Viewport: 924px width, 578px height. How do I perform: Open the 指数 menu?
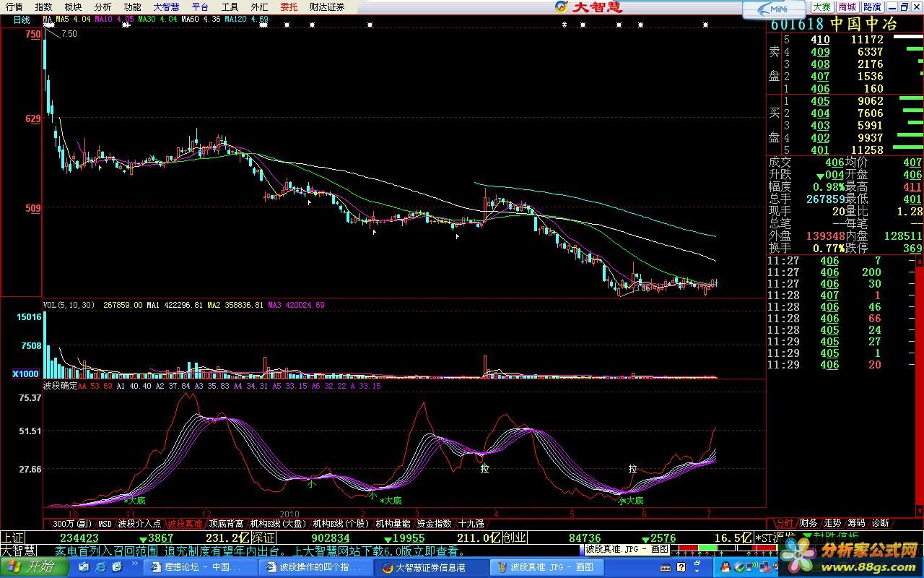click(44, 7)
